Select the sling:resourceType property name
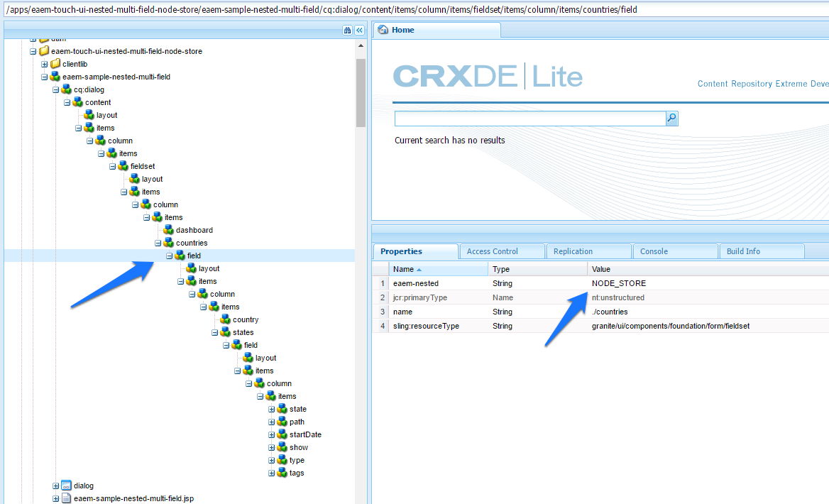 point(426,327)
